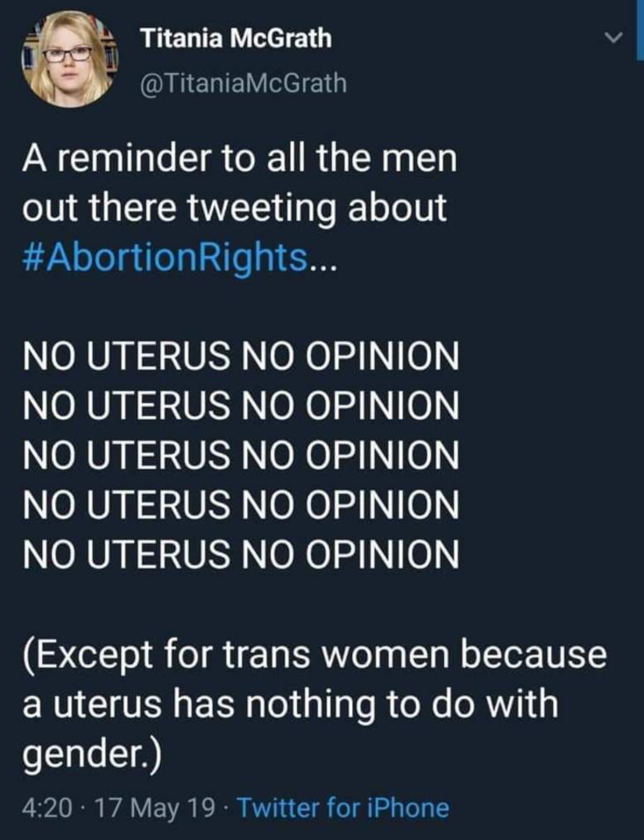The width and height of the screenshot is (644, 840).
Task: Click the second NO UTERUS NO OPINION line
Action: coord(241,405)
